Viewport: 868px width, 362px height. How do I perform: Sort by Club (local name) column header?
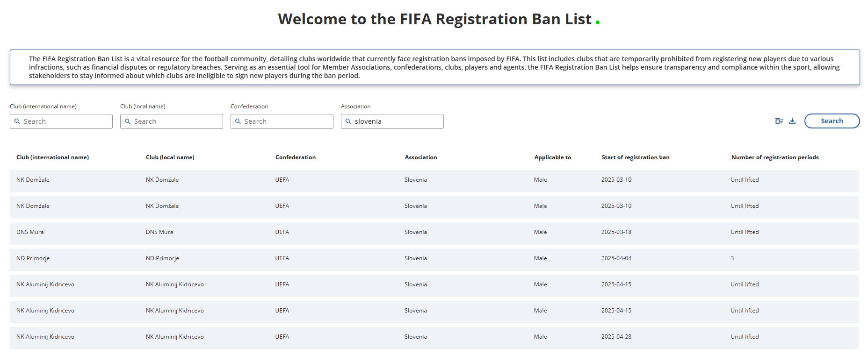170,157
